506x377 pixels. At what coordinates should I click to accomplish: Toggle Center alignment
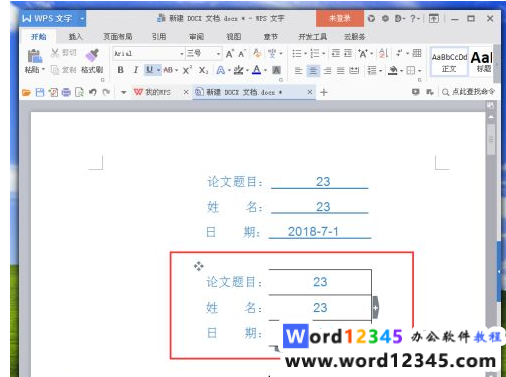tap(313, 70)
